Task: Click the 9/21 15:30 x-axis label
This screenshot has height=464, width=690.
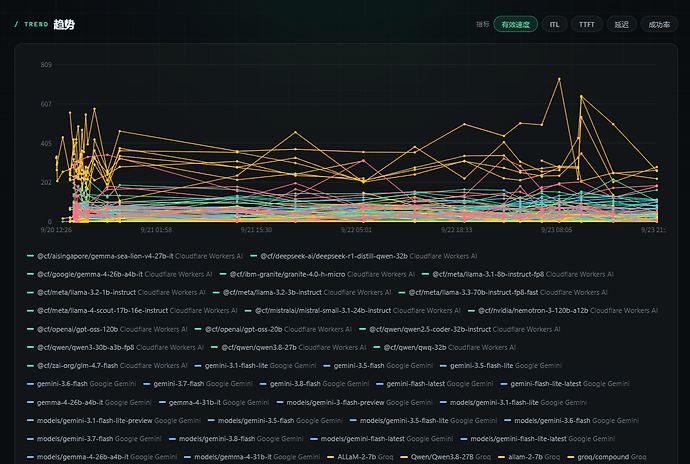Action: [256, 230]
